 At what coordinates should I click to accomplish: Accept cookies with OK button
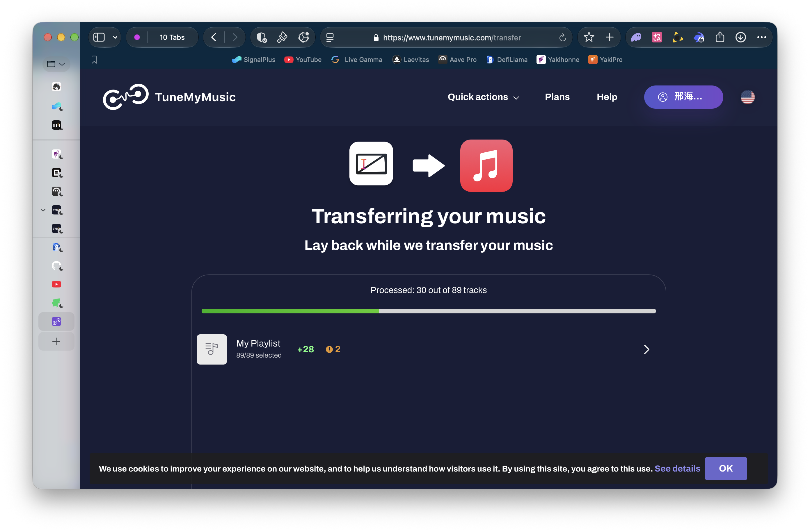point(726,469)
